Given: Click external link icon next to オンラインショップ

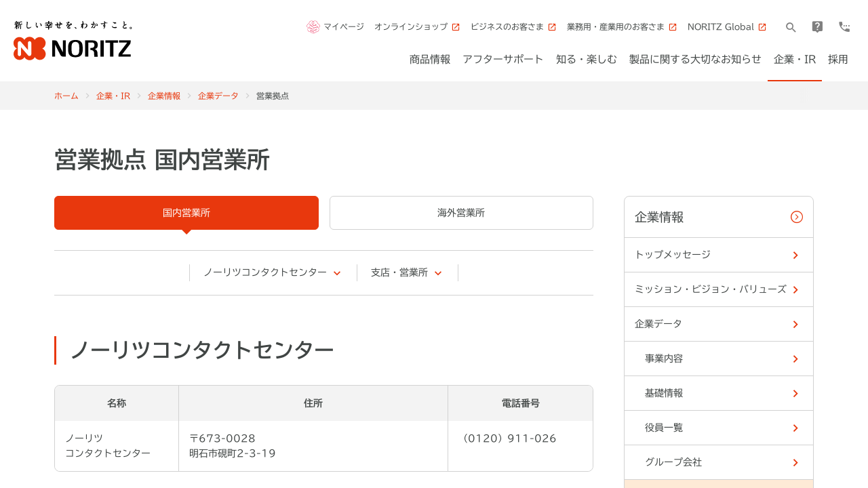Looking at the screenshot, I should 456,27.
